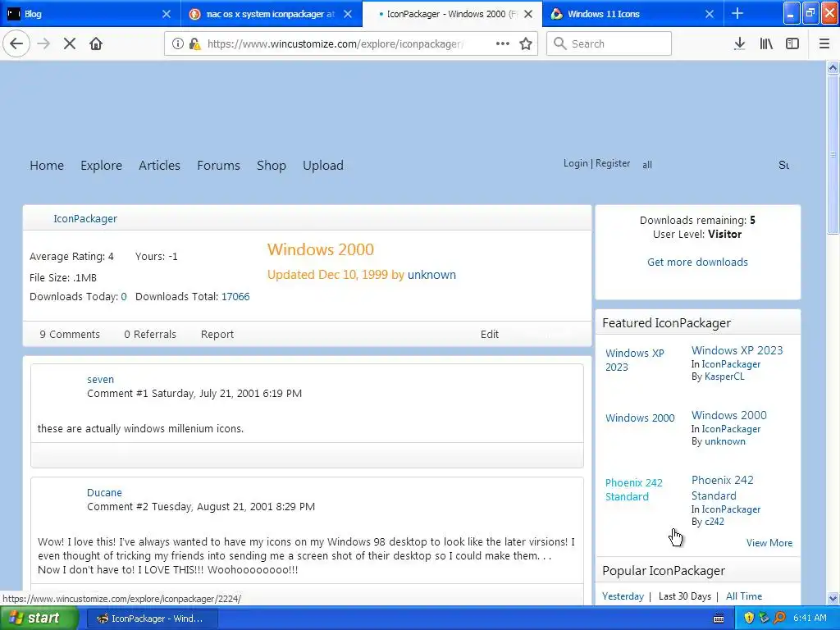Click the scrollbar down arrow
Image resolution: width=840 pixels, height=630 pixels.
coord(833,598)
